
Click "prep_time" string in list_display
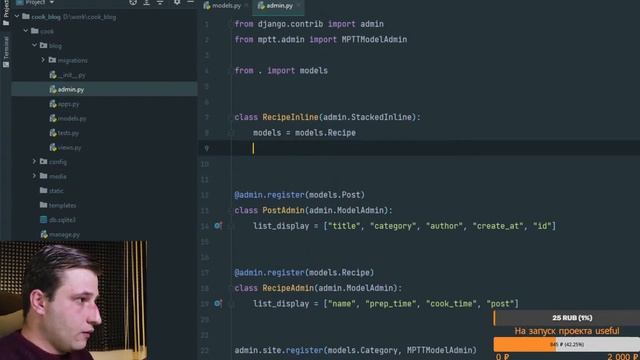click(x=391, y=304)
